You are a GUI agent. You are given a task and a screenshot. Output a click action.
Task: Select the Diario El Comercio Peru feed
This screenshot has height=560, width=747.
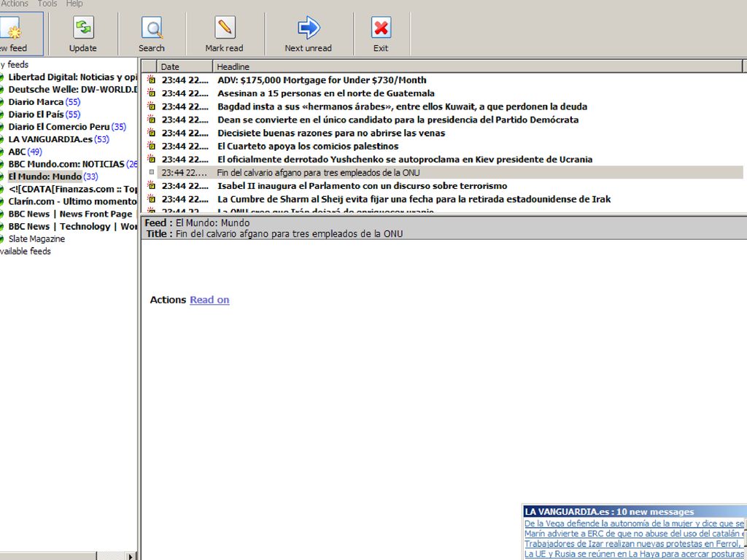click(67, 127)
